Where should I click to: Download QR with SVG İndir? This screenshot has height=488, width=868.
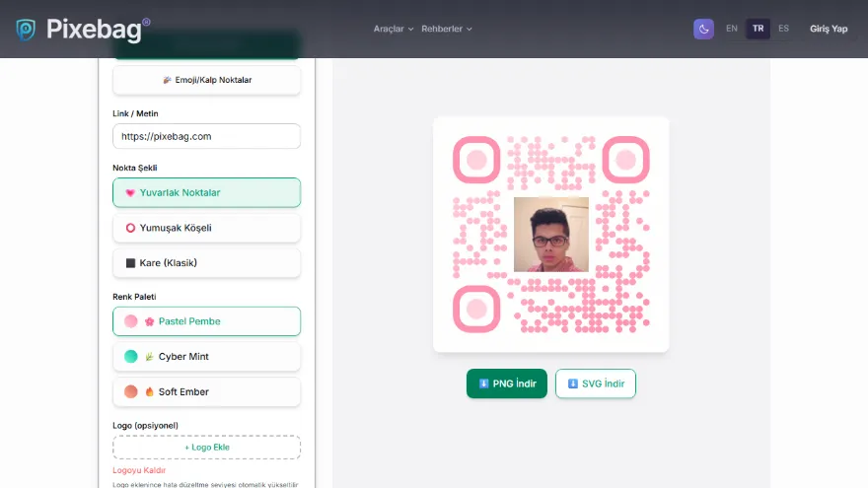[x=596, y=383]
